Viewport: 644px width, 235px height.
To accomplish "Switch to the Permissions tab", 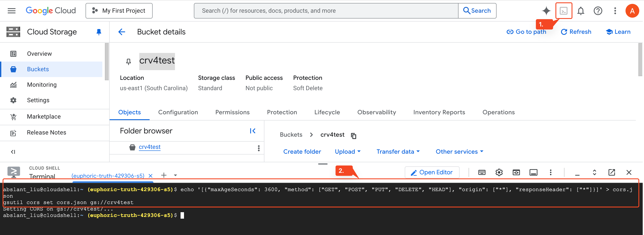I will (232, 112).
